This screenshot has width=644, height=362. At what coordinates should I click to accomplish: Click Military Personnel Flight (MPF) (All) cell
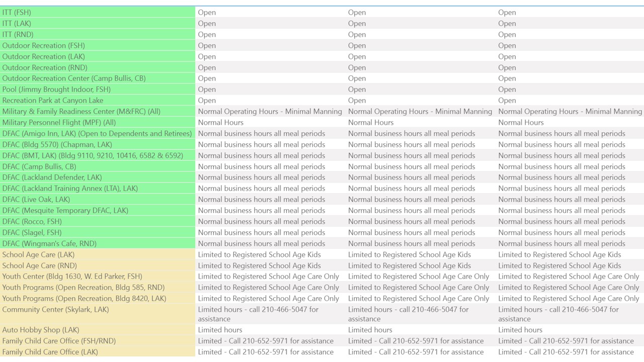tap(59, 123)
